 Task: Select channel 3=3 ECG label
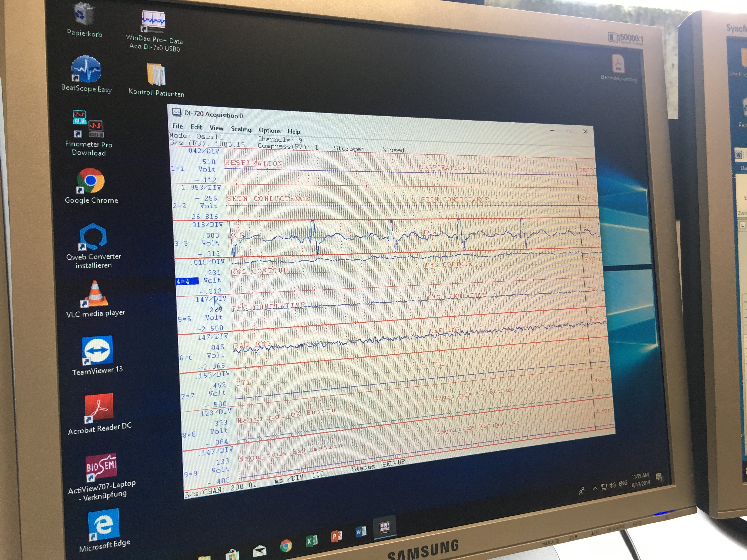pyautogui.click(x=181, y=243)
